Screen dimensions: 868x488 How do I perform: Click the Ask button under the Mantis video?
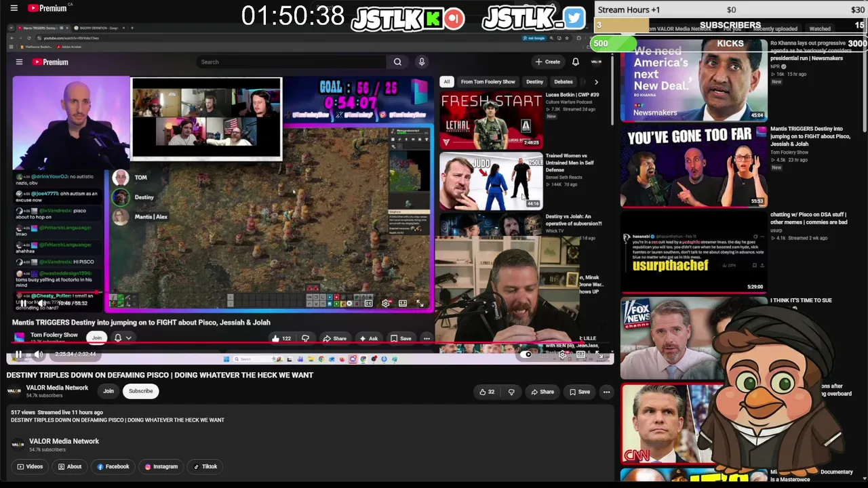pyautogui.click(x=369, y=338)
